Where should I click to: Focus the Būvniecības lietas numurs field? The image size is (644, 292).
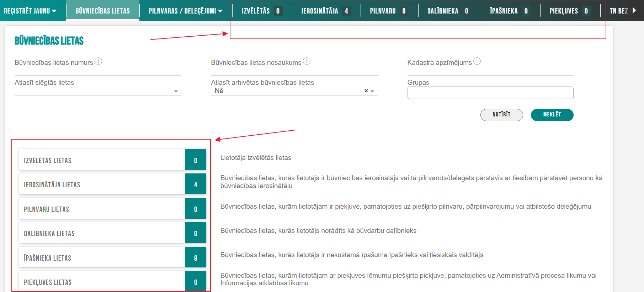tap(98, 71)
